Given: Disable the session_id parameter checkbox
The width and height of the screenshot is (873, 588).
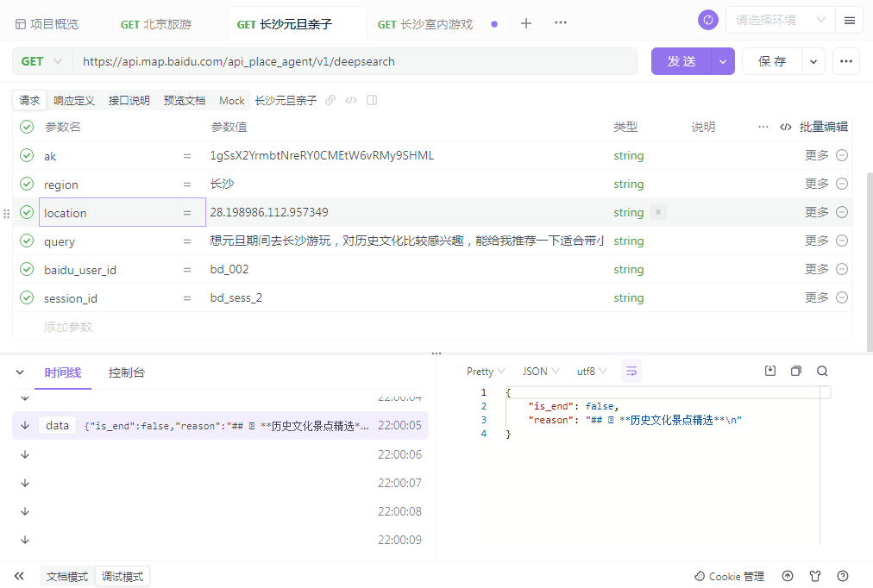Looking at the screenshot, I should (x=27, y=297).
